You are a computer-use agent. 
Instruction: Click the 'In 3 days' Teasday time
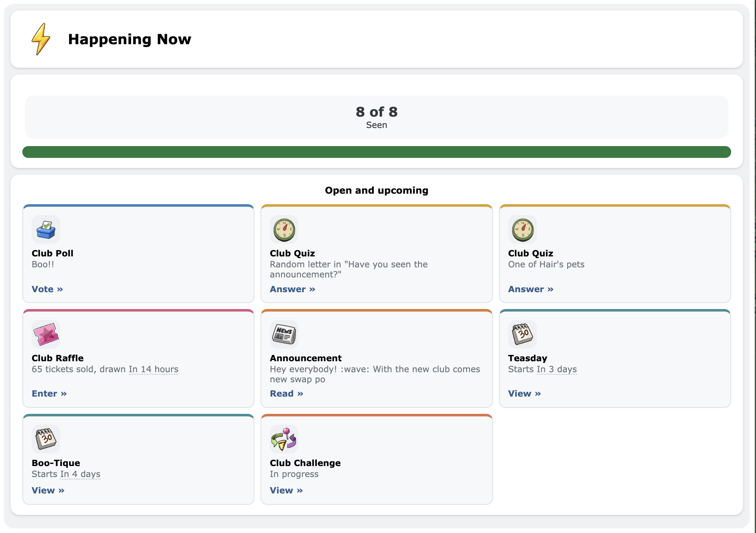[557, 369]
